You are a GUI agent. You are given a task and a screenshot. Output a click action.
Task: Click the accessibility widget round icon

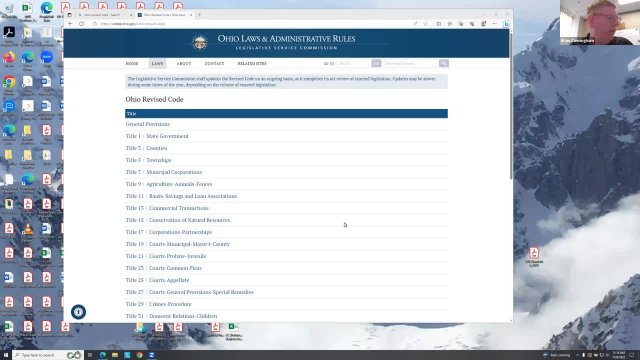pos(78,312)
